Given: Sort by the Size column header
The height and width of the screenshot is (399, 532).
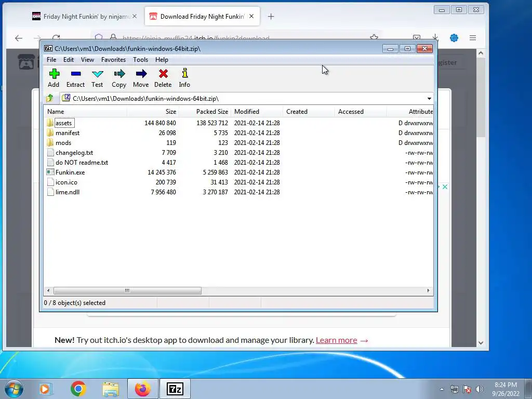Looking at the screenshot, I should [153, 112].
